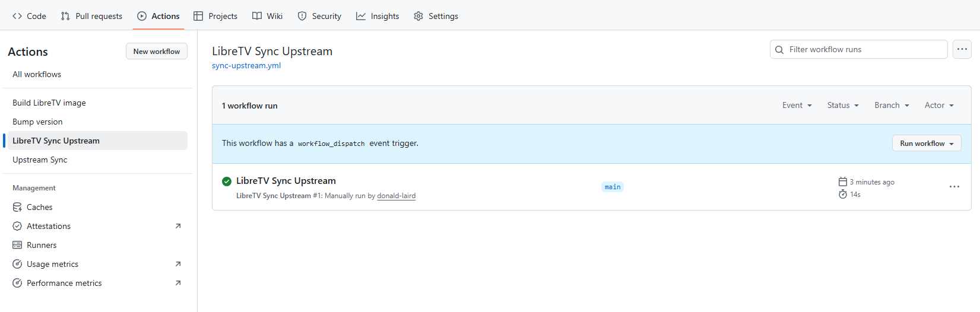The height and width of the screenshot is (312, 980).
Task: Expand the Status filter dropdown
Action: [843, 106]
